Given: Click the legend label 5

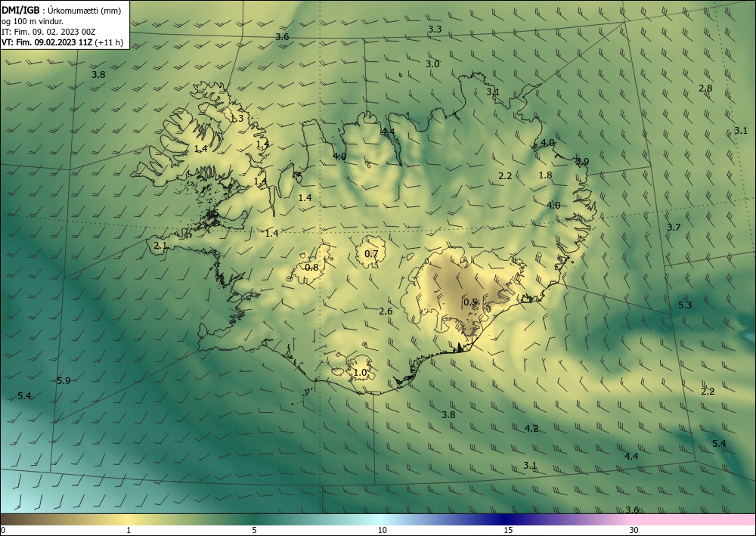Looking at the screenshot, I should (x=254, y=531).
